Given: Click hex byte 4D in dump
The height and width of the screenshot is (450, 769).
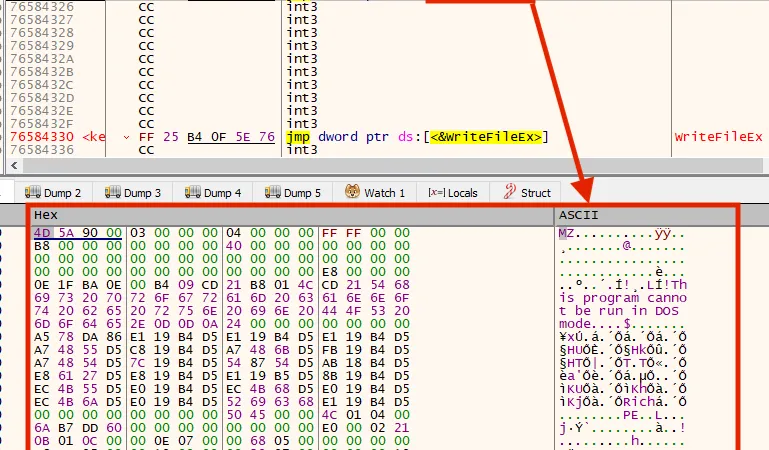Looking at the screenshot, I should [x=42, y=233].
